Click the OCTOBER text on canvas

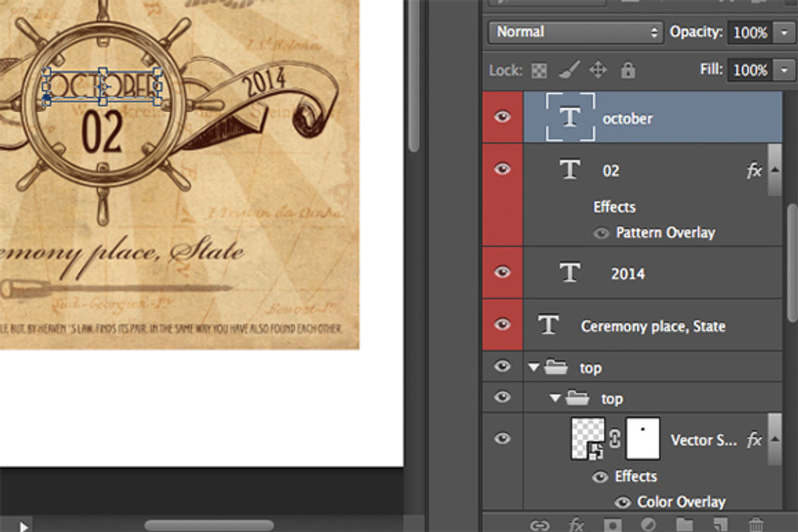102,85
